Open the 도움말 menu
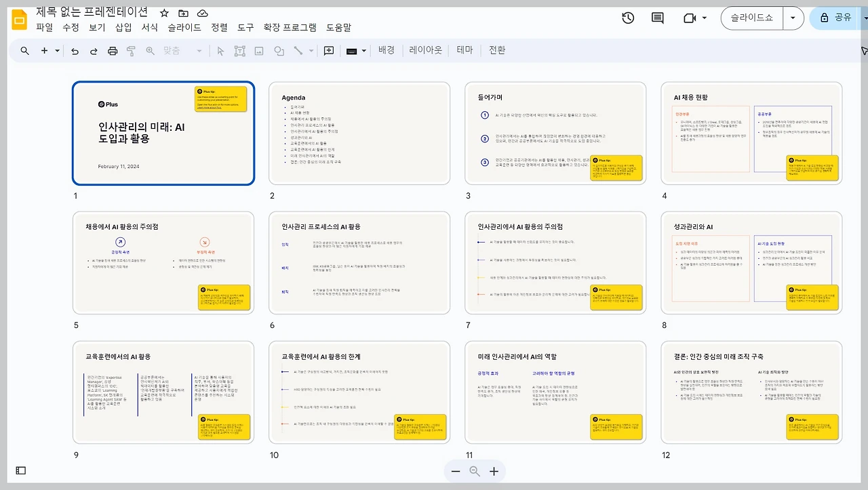Screen dimensions: 868x490 click(338, 28)
